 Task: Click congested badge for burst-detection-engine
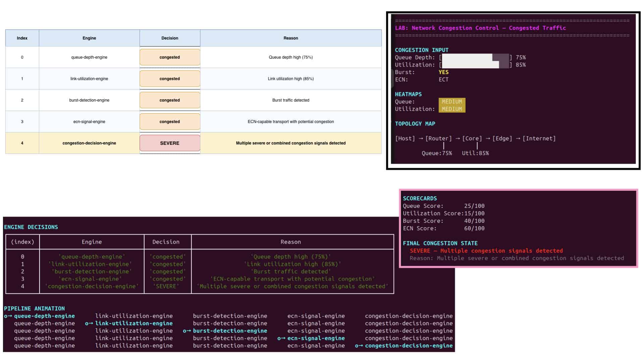(x=170, y=100)
